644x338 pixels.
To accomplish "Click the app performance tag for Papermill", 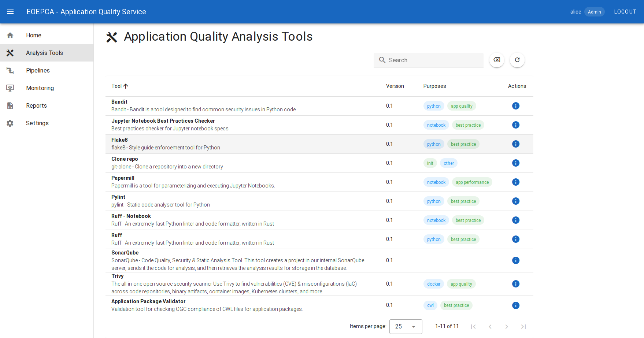I will pyautogui.click(x=472, y=182).
